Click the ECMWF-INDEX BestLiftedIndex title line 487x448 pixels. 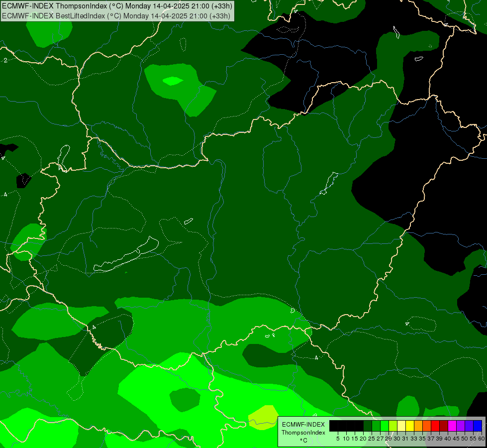[116, 15]
